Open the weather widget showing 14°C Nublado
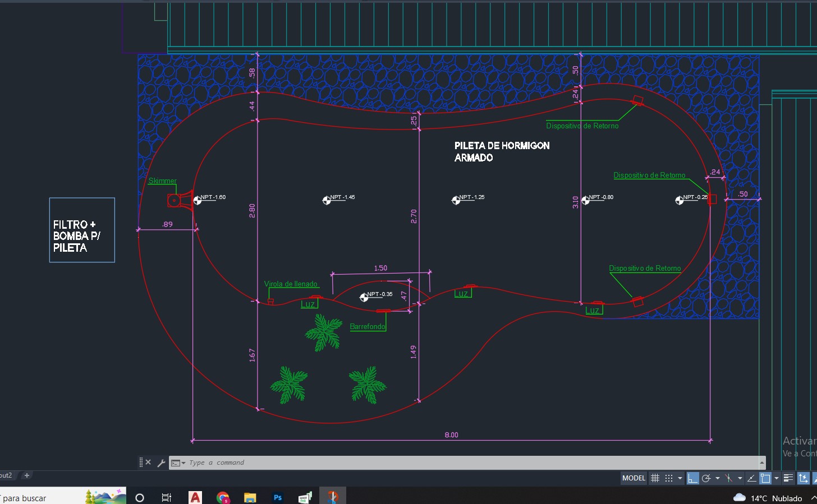 (x=767, y=498)
